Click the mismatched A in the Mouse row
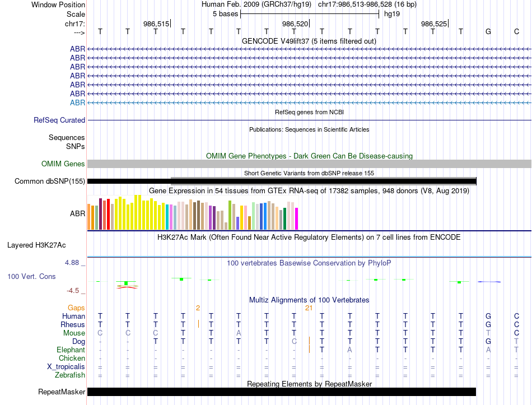The image size is (532, 405). pyautogui.click(x=239, y=333)
